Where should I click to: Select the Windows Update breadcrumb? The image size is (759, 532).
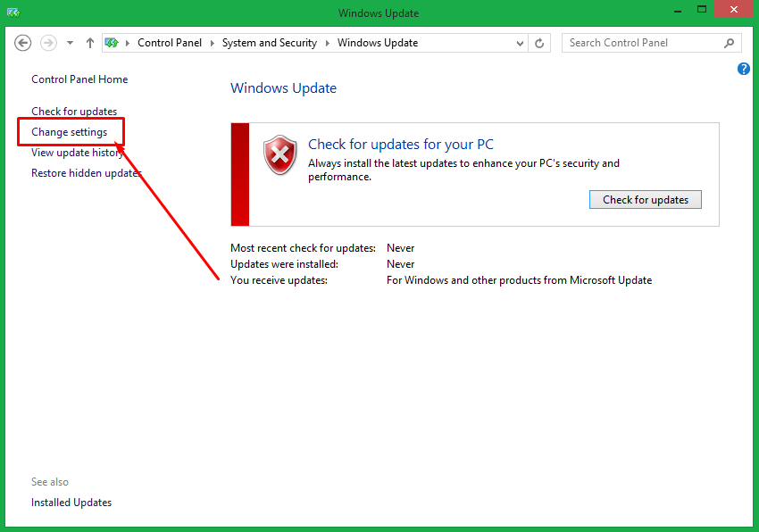click(x=378, y=43)
